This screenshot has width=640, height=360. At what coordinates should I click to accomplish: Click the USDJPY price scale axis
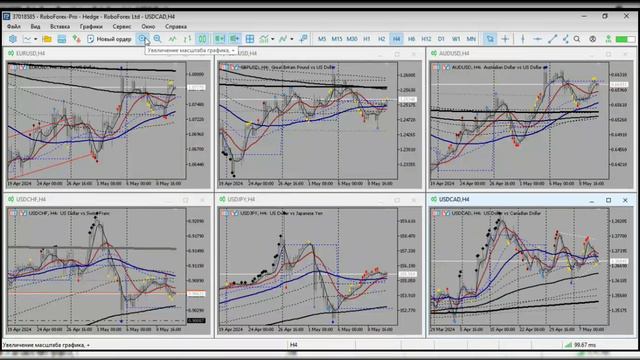(408, 267)
